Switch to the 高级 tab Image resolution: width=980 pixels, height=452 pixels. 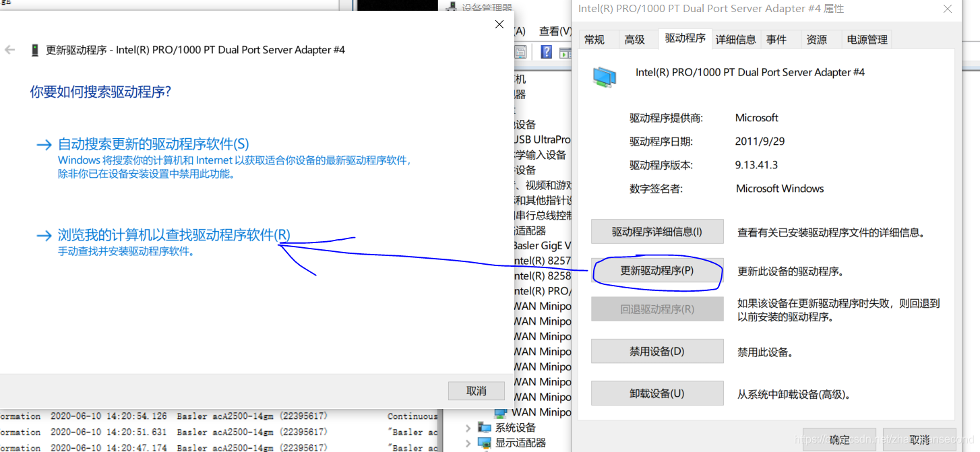click(x=635, y=40)
